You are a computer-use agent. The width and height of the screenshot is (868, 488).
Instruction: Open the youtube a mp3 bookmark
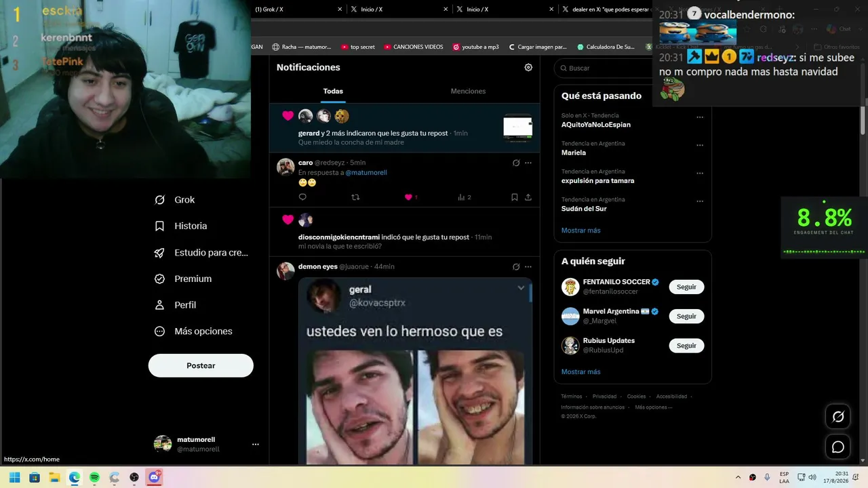(x=476, y=47)
